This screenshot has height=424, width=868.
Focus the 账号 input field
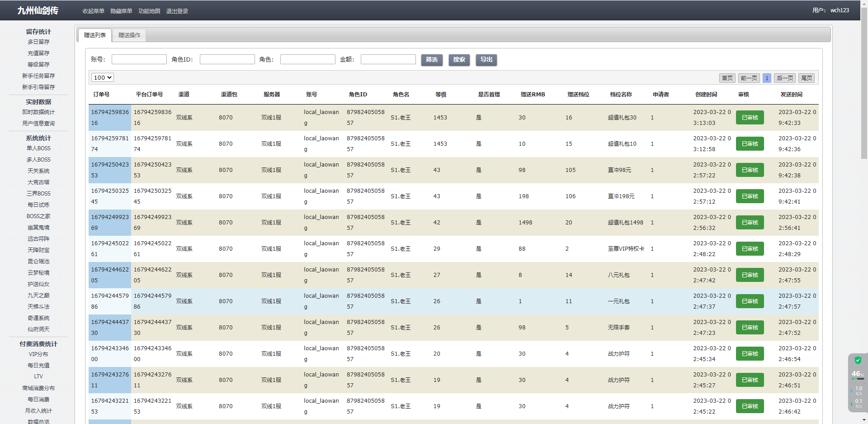pos(139,59)
